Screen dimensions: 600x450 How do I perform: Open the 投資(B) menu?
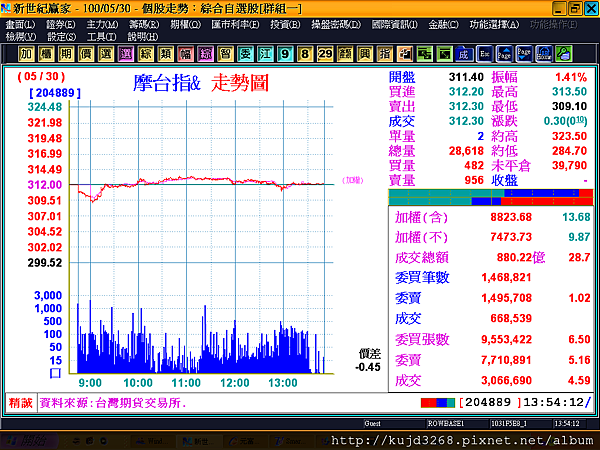click(x=285, y=25)
